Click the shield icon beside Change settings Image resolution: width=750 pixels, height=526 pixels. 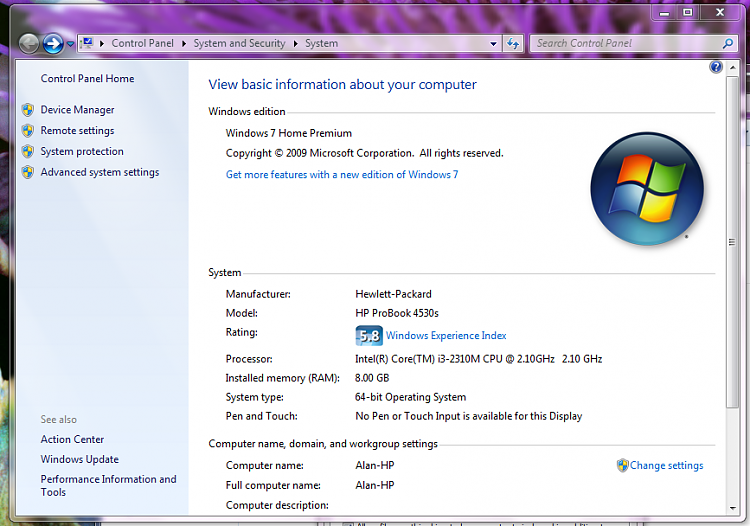click(622, 465)
